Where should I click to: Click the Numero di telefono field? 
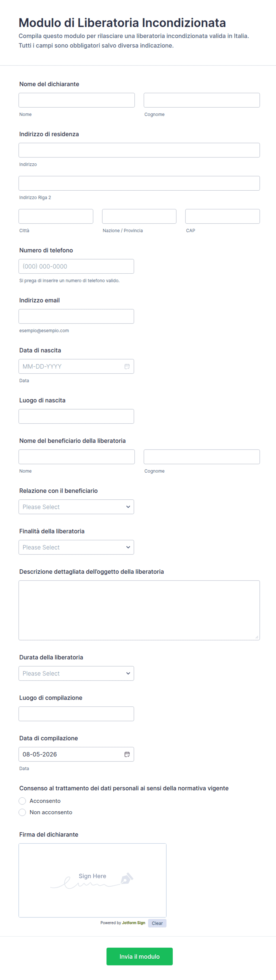[x=76, y=266]
